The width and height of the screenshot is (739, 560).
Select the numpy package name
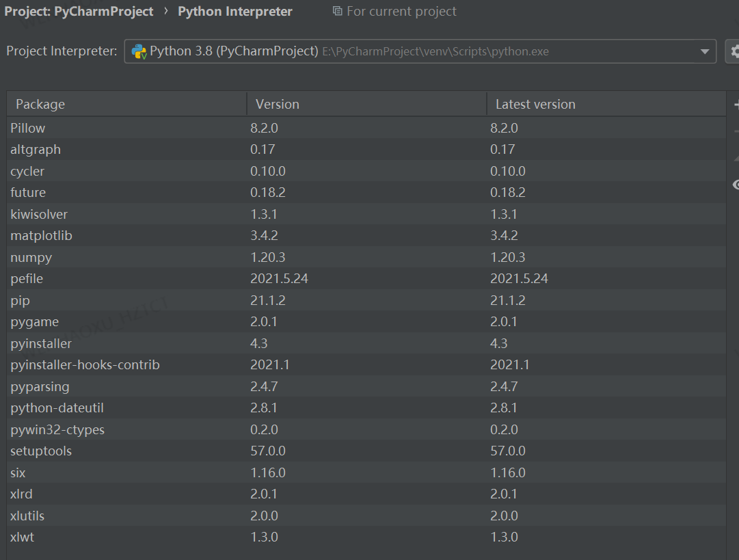pos(31,257)
